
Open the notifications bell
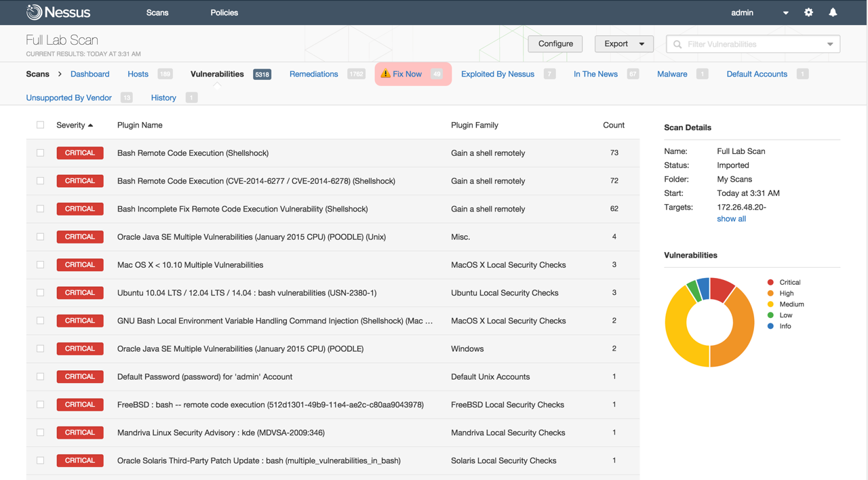pyautogui.click(x=833, y=12)
